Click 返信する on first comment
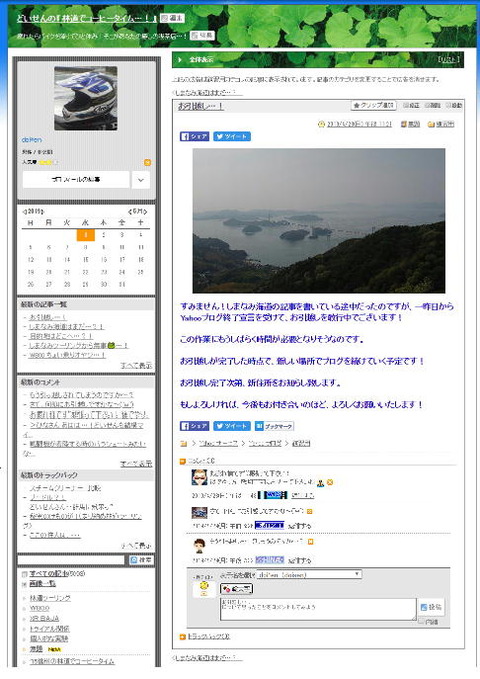 point(302,495)
